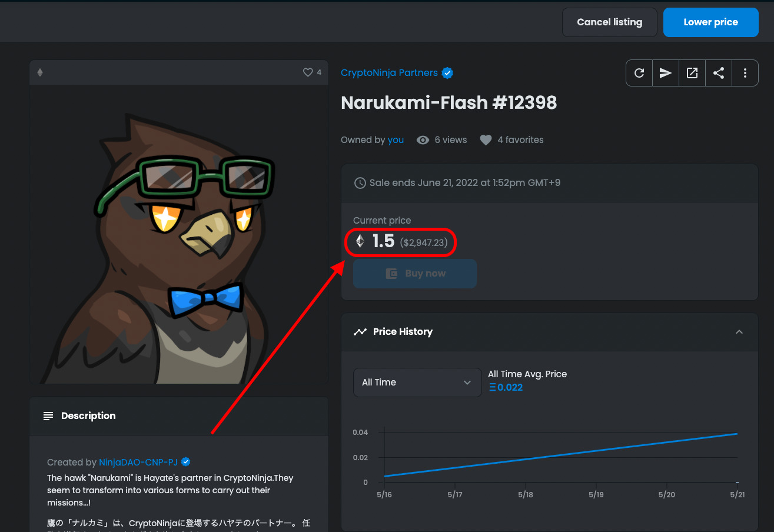Collapse the Price History section
Image resolution: width=774 pixels, height=532 pixels.
click(739, 332)
